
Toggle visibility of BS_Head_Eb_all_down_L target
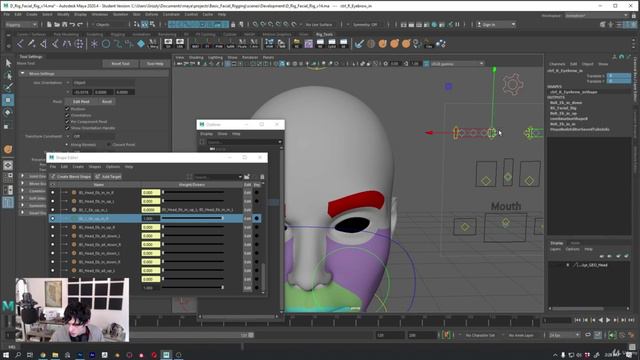(53, 236)
